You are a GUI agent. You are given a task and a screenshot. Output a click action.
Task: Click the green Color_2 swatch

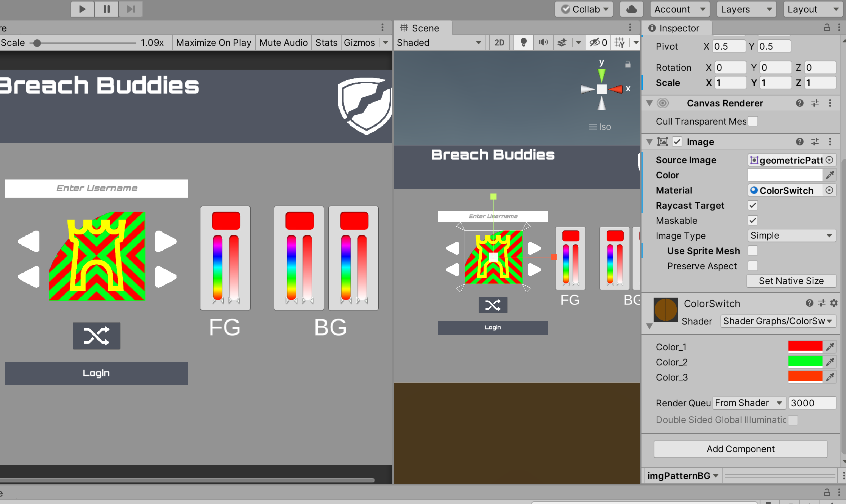(805, 362)
